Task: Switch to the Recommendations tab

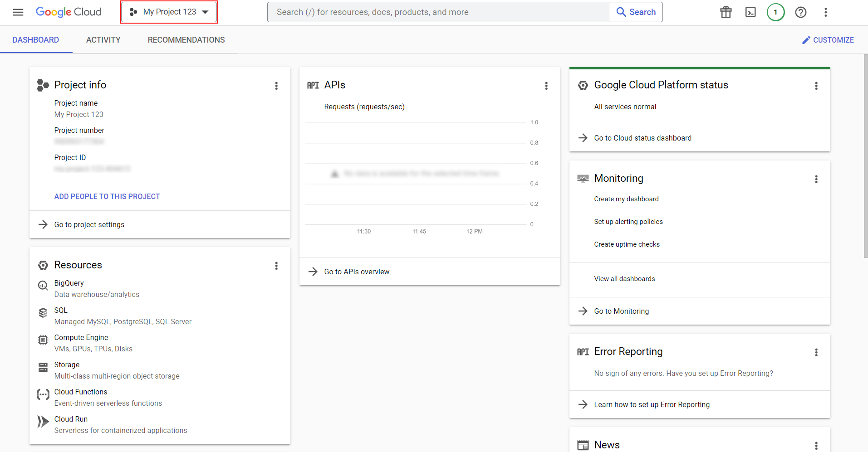Action: point(186,40)
